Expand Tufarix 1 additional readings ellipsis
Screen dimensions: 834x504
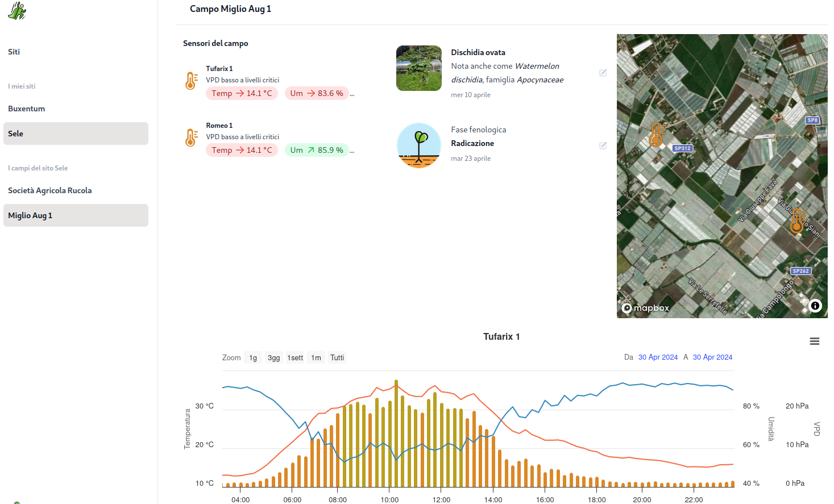coord(352,94)
